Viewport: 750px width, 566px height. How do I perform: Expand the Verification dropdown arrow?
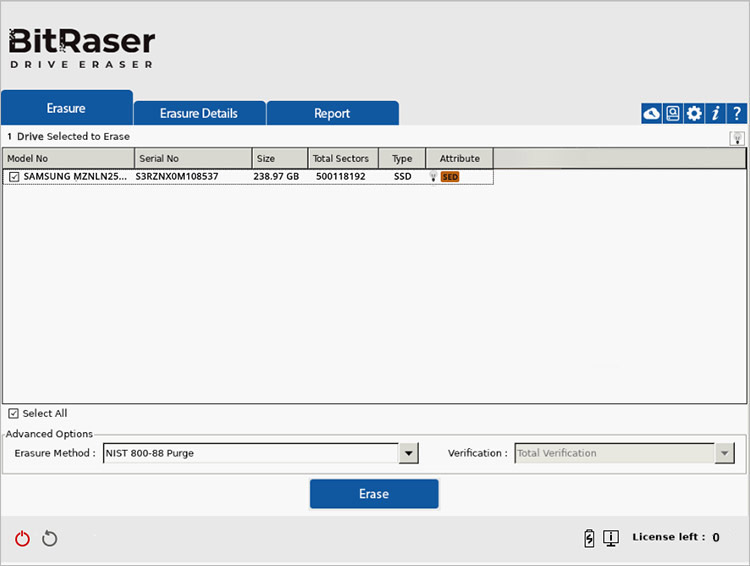click(x=725, y=453)
